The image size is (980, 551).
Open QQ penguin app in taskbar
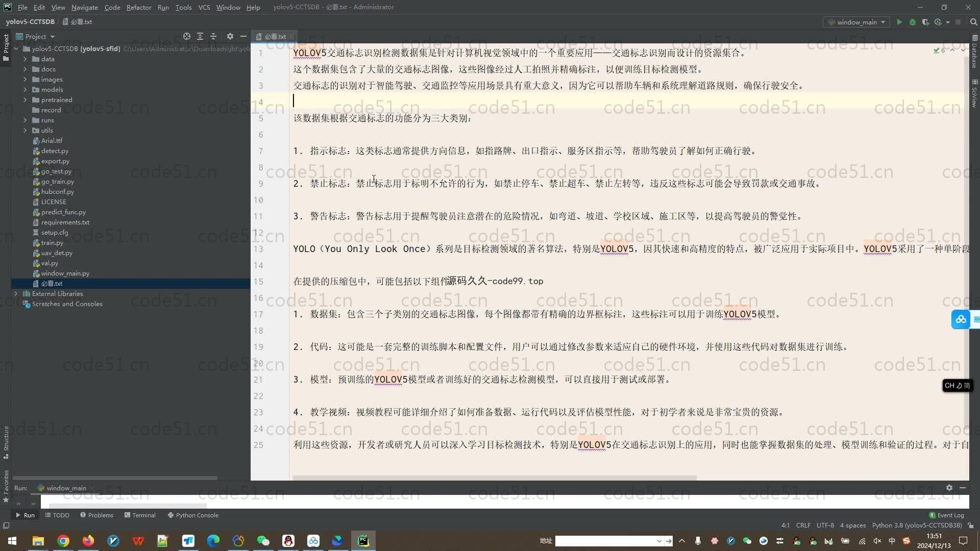[x=288, y=541]
